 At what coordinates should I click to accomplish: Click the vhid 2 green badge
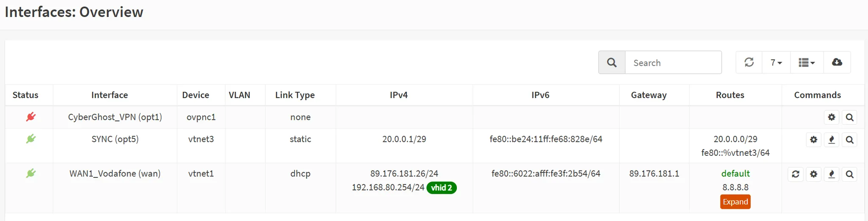click(x=442, y=188)
